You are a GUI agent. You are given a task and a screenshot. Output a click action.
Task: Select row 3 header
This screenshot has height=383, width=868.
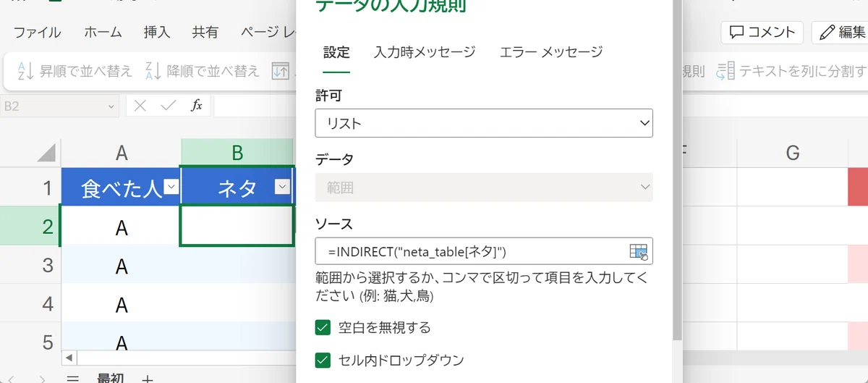(30, 264)
